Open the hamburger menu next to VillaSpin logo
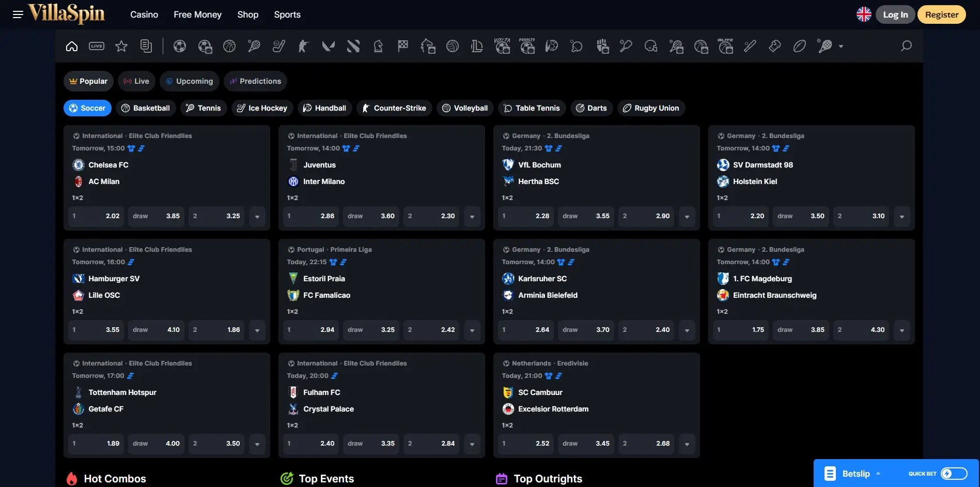 [x=18, y=14]
